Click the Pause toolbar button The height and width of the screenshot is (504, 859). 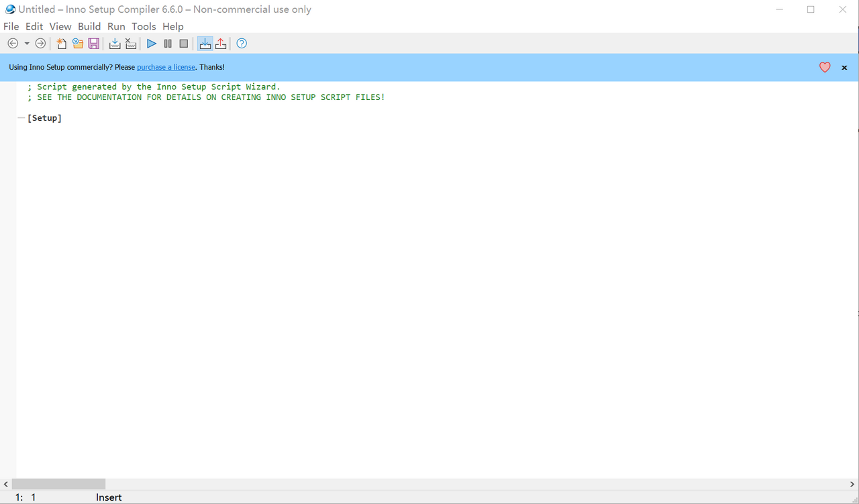(x=168, y=44)
